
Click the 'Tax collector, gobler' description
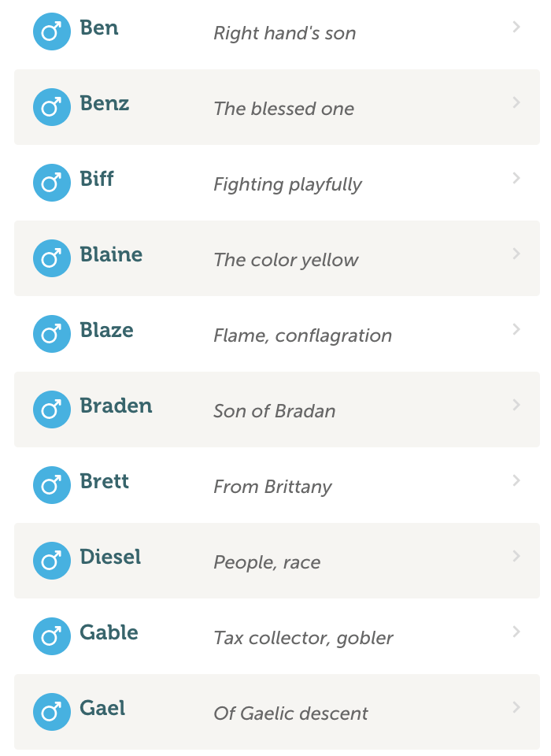(x=304, y=638)
